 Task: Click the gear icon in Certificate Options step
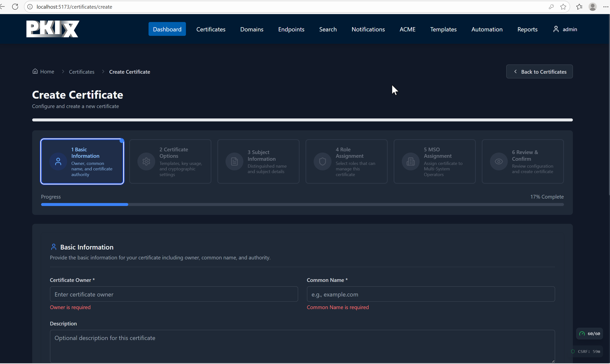pyautogui.click(x=146, y=162)
